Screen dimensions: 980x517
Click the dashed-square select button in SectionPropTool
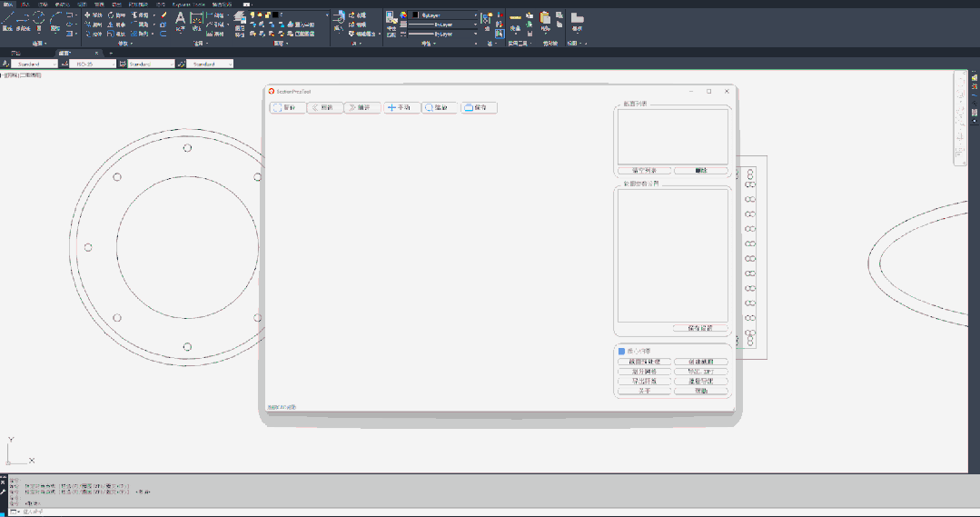288,107
